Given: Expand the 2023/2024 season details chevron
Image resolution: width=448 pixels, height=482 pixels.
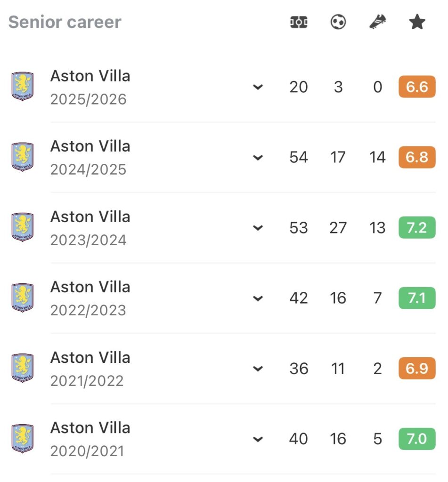Looking at the screenshot, I should click(x=258, y=228).
